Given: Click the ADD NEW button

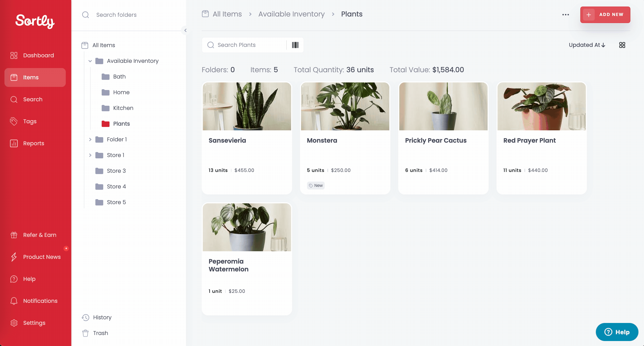Looking at the screenshot, I should pyautogui.click(x=605, y=15).
